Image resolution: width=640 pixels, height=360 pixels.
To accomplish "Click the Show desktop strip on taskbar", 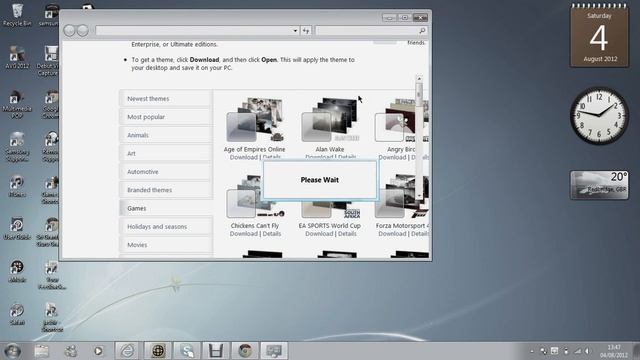I will point(636,351).
